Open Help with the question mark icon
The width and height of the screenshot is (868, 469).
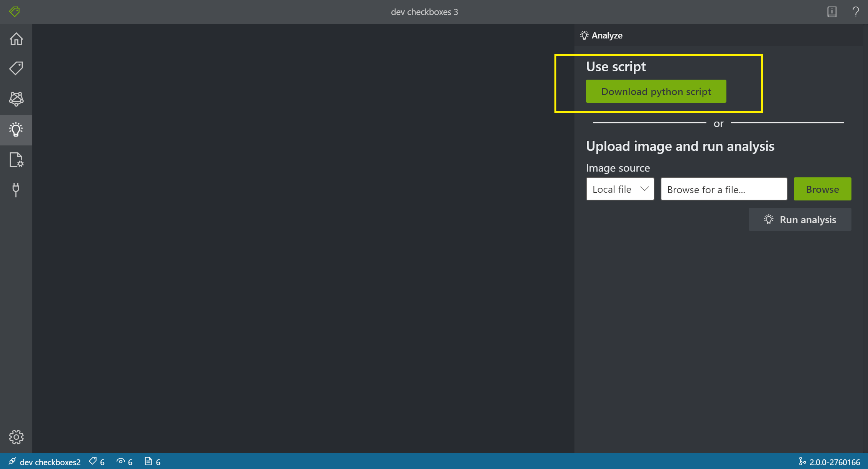point(856,12)
